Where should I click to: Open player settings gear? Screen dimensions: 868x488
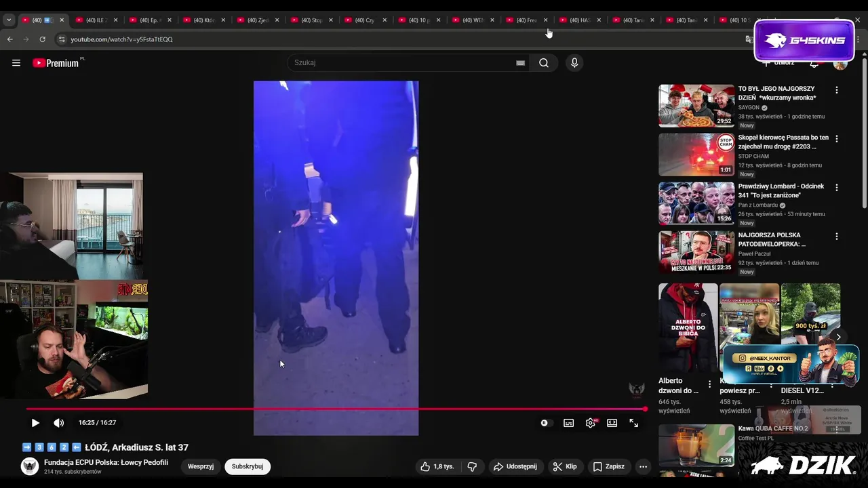click(x=591, y=423)
